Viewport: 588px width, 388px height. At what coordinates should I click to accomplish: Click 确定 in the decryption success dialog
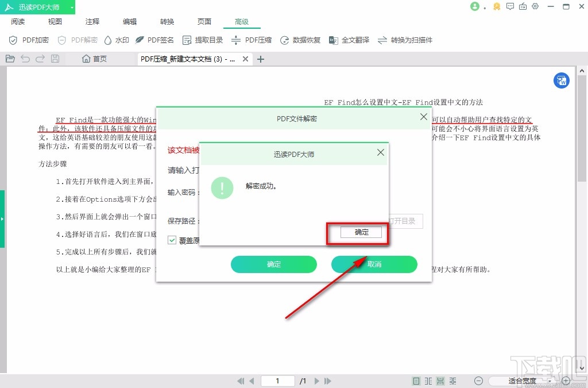[361, 232]
